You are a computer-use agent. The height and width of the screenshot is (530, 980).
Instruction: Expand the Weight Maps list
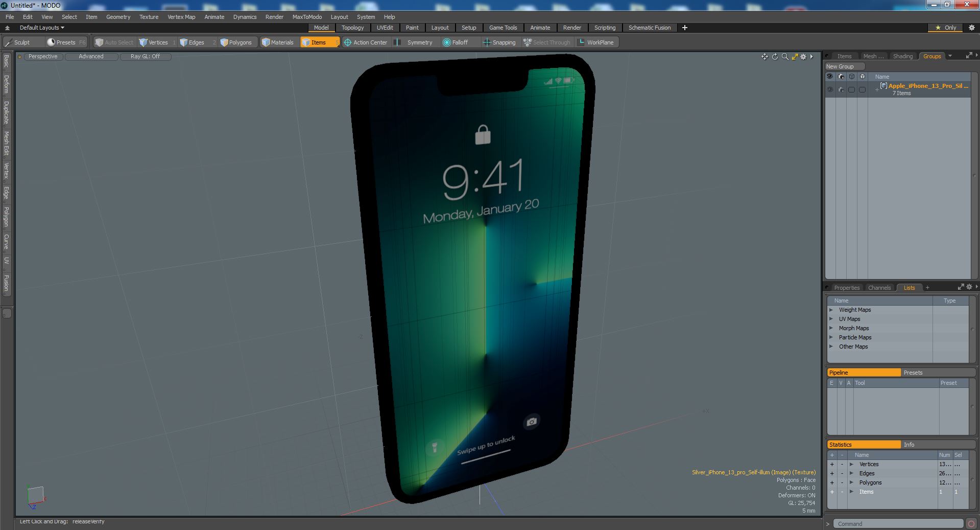click(831, 310)
